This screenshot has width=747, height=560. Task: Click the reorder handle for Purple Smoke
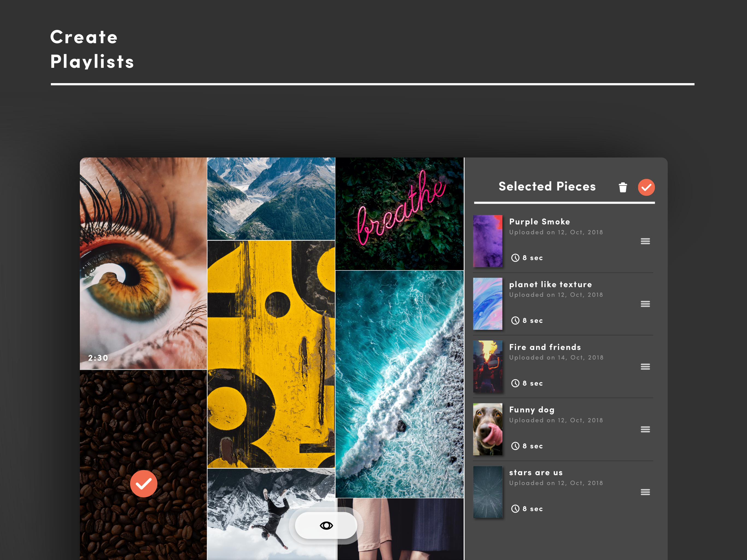point(645,241)
